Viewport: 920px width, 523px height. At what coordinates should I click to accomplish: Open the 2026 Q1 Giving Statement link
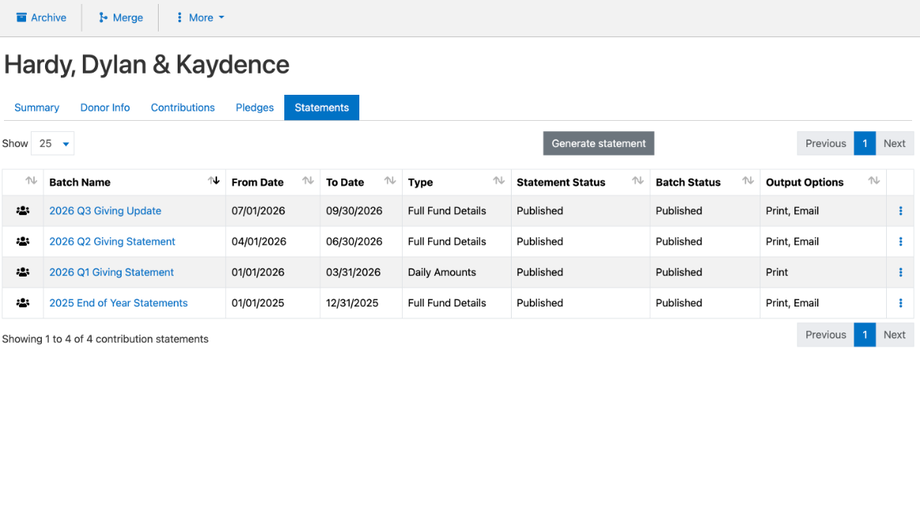coord(111,272)
